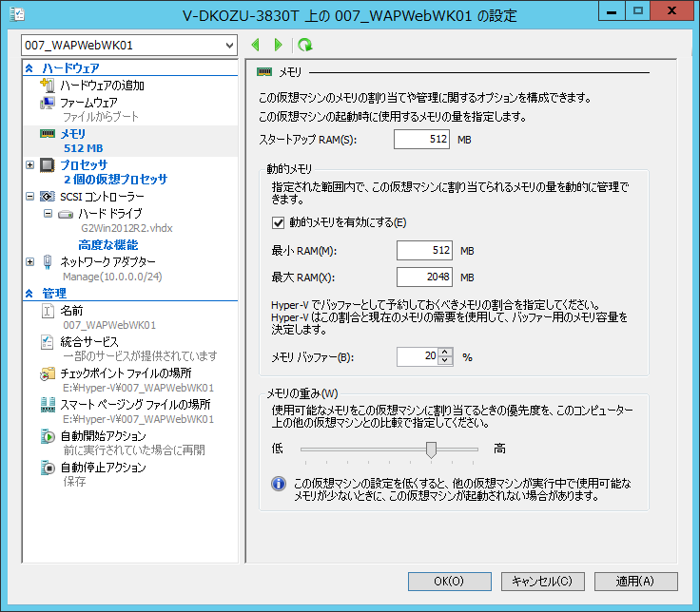Viewport: 700px width, 612px height.
Task: Click the forward navigation green arrow
Action: pyautogui.click(x=278, y=45)
